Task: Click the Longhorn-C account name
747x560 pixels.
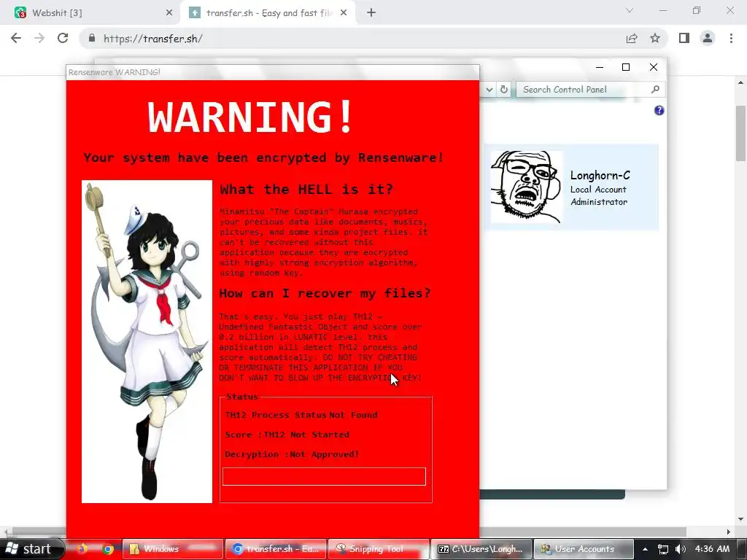Action: coord(600,175)
